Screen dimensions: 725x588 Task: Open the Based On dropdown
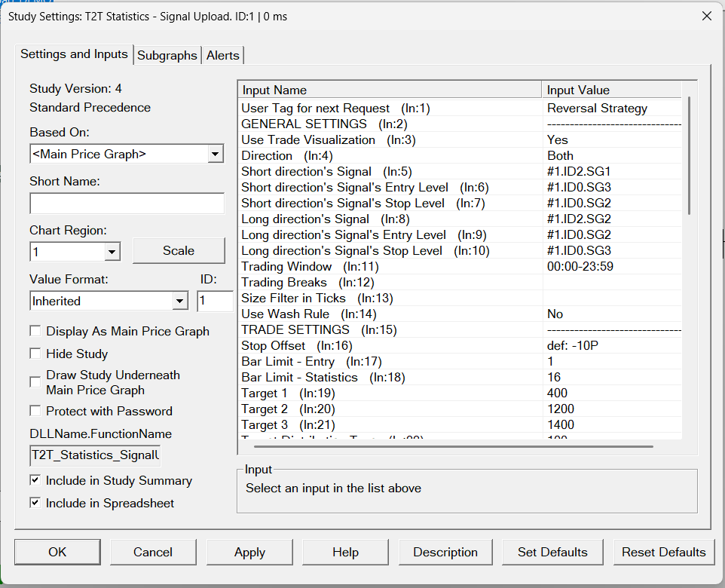click(x=216, y=154)
